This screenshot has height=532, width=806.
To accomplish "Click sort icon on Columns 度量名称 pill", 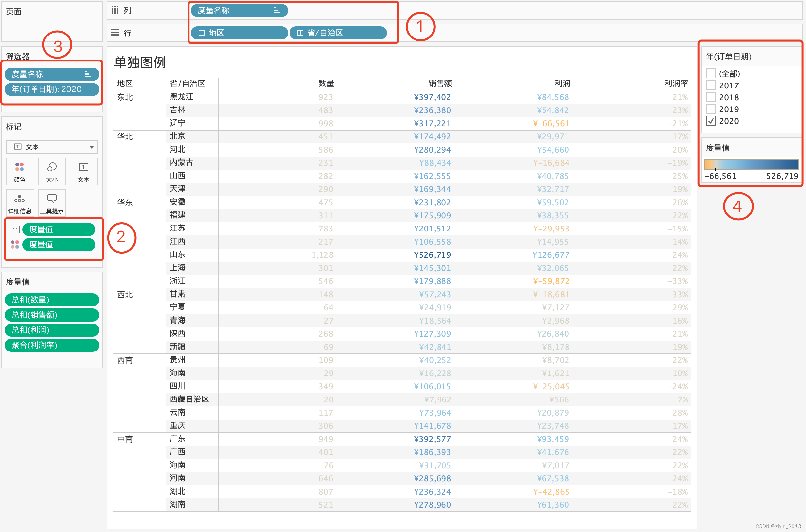I will (277, 11).
